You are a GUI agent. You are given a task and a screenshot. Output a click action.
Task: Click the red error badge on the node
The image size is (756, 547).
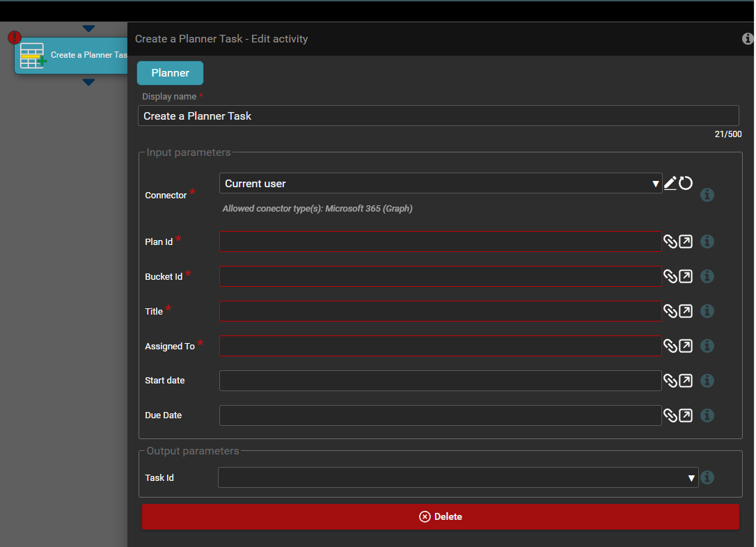(x=14, y=38)
